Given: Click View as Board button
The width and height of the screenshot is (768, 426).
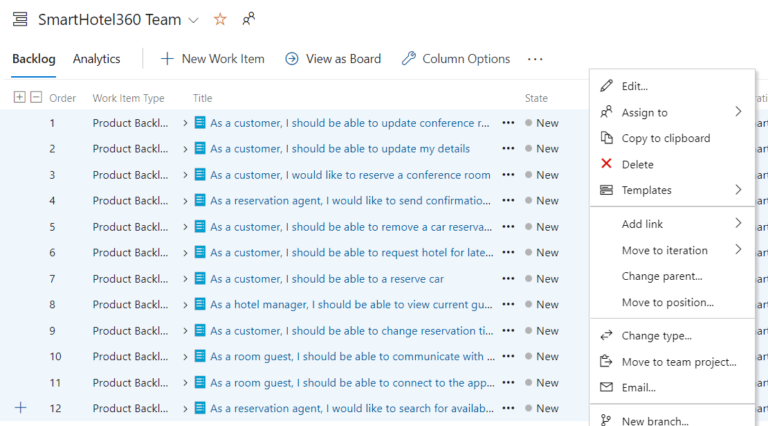Looking at the screenshot, I should click(x=333, y=59).
